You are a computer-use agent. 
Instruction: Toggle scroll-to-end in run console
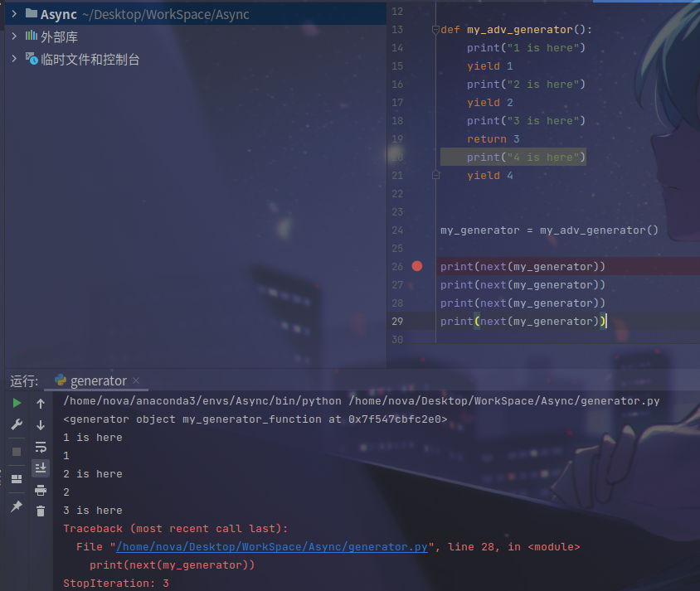click(41, 468)
